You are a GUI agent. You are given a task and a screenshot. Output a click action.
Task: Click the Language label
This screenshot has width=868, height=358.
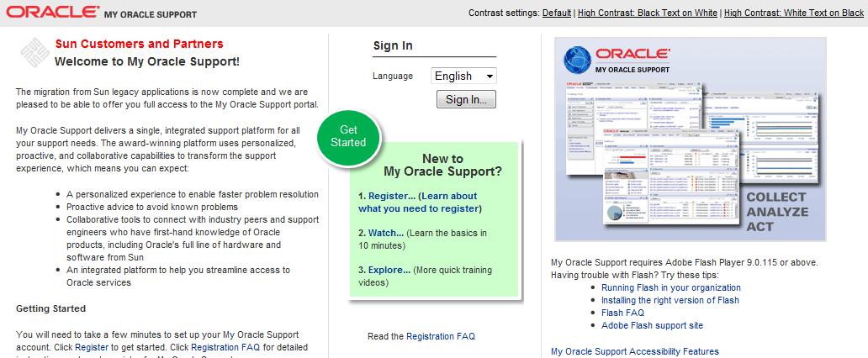[x=393, y=76]
